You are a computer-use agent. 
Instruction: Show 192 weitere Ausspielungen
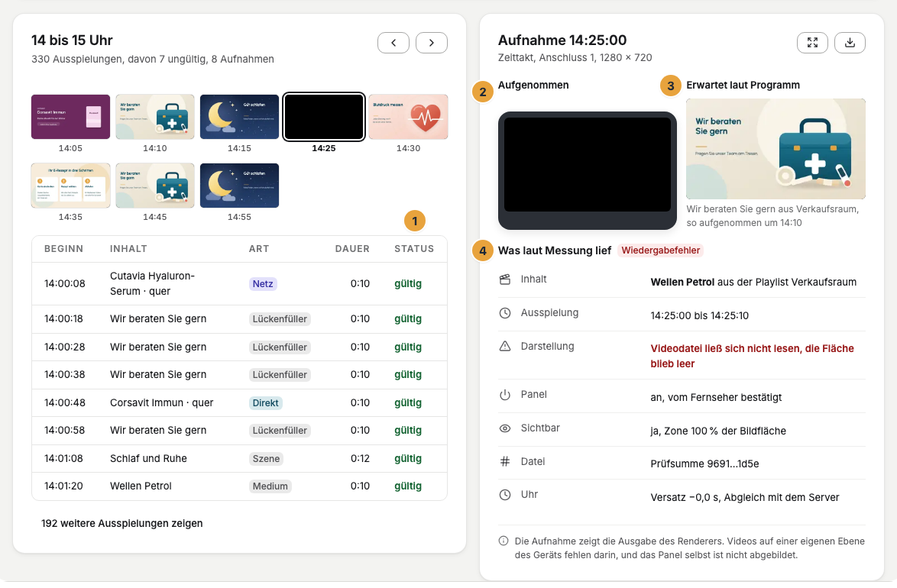121,523
